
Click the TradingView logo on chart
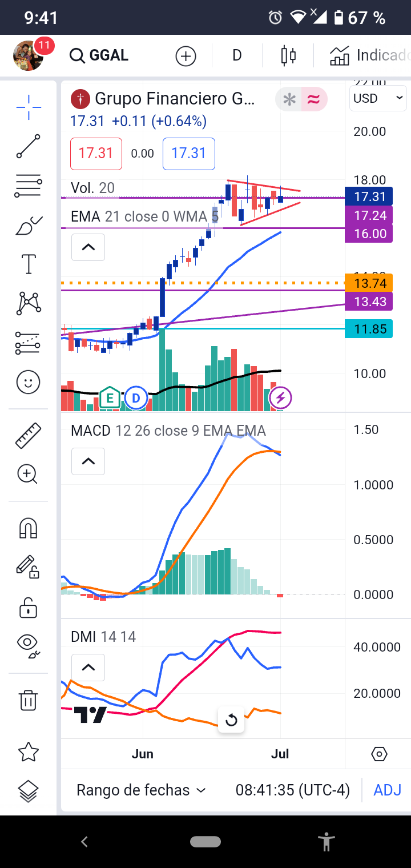point(90,715)
